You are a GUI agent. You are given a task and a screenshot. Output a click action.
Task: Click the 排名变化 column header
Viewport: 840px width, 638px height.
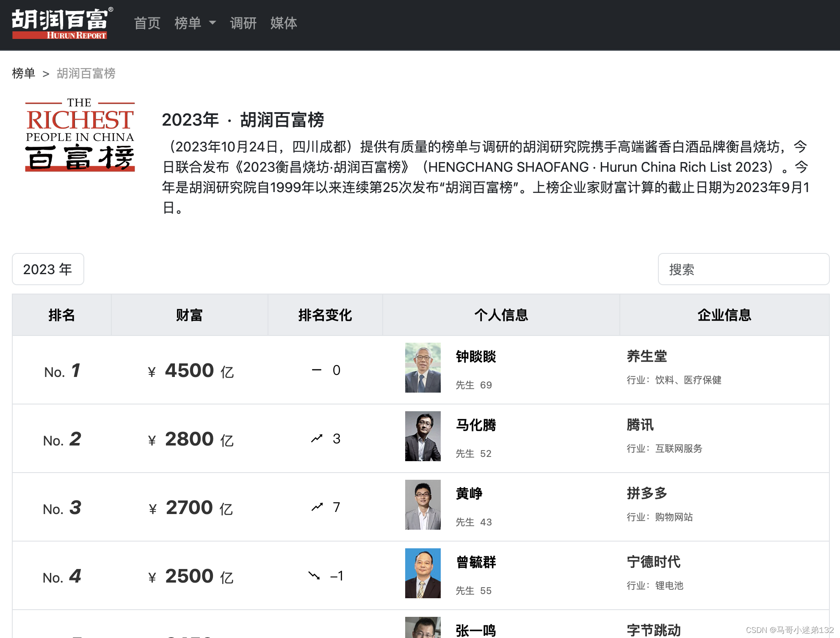tap(325, 315)
